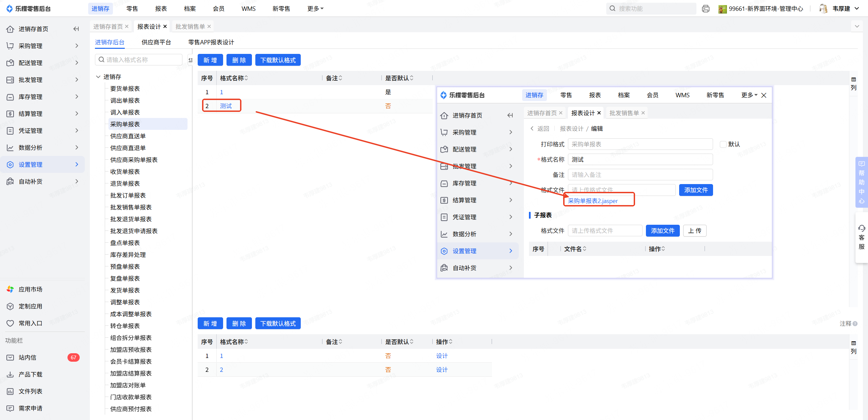The image size is (868, 420).
Task: Click the top 下载默认格式 button
Action: coord(278,60)
